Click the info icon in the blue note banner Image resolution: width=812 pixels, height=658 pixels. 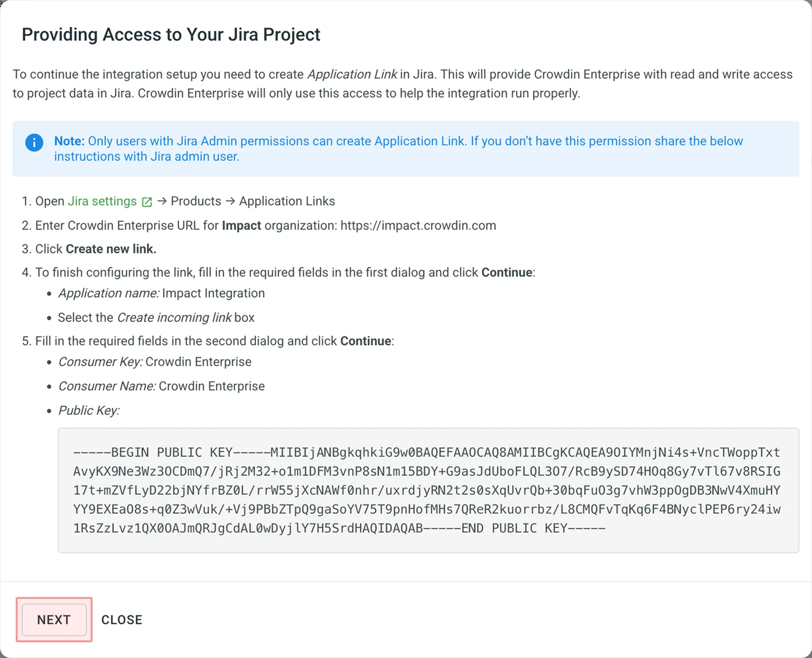34,142
